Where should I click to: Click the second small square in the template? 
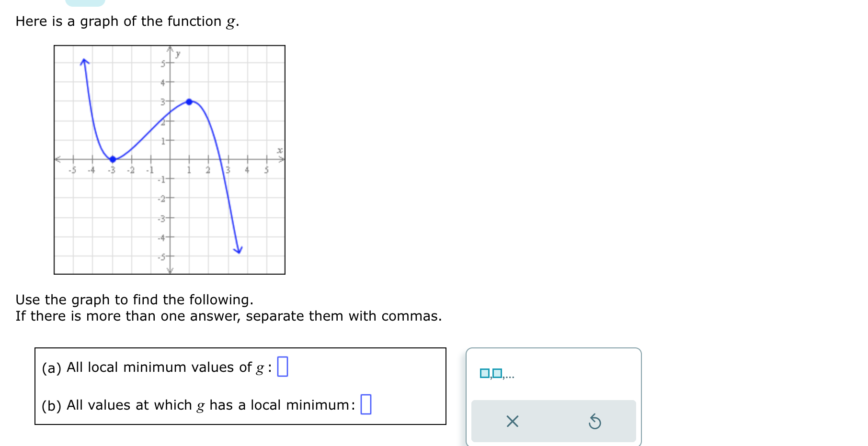coord(497,373)
